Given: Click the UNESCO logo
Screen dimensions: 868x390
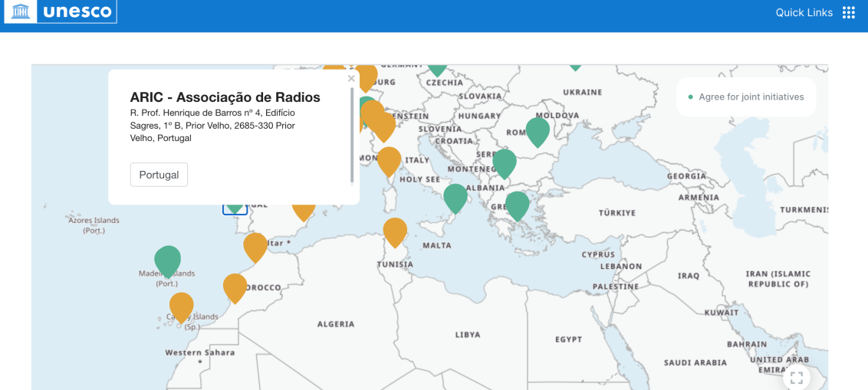Looking at the screenshot, I should [61, 12].
